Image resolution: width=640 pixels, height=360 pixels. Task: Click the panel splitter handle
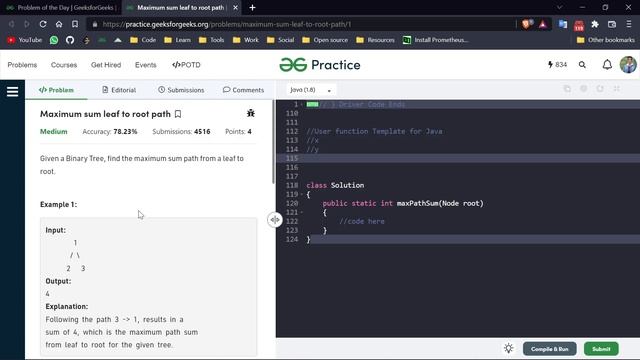pyautogui.click(x=275, y=220)
